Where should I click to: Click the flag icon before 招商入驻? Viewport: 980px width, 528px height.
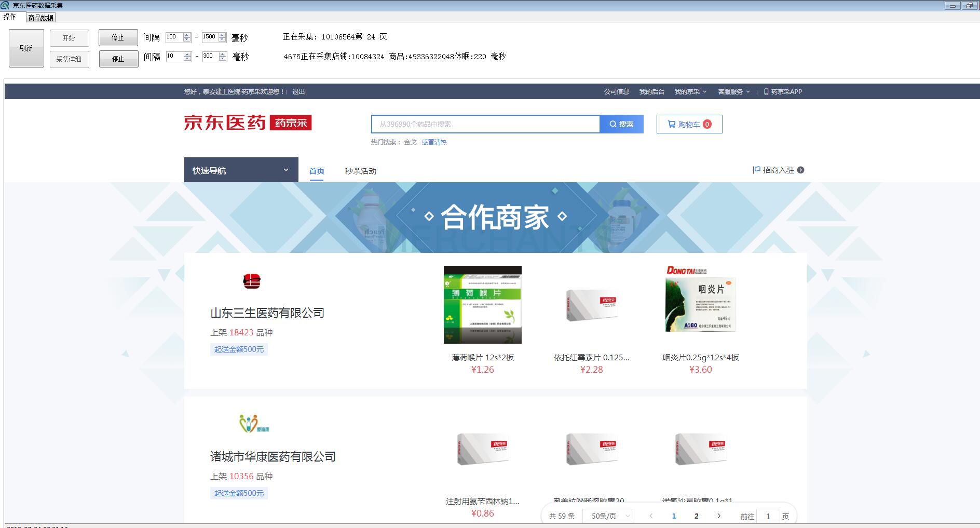[757, 170]
